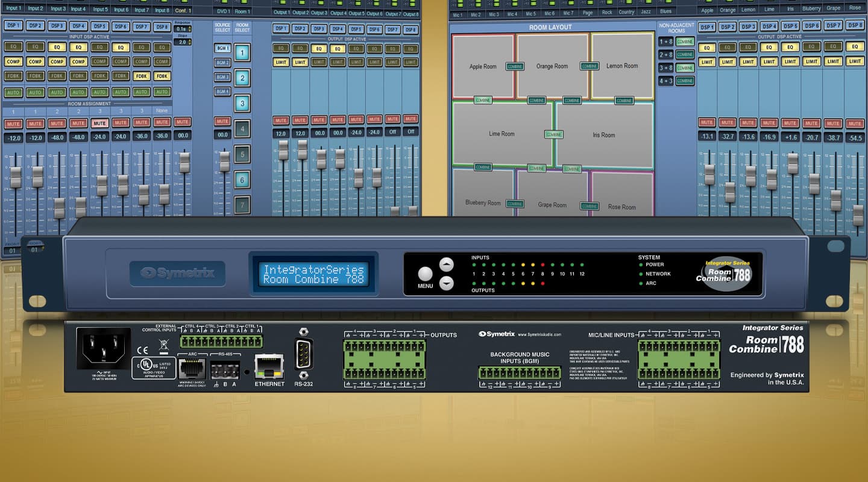Click the Output 2 fader handle
Viewport: 868px width, 482px height.
pyautogui.click(x=303, y=149)
